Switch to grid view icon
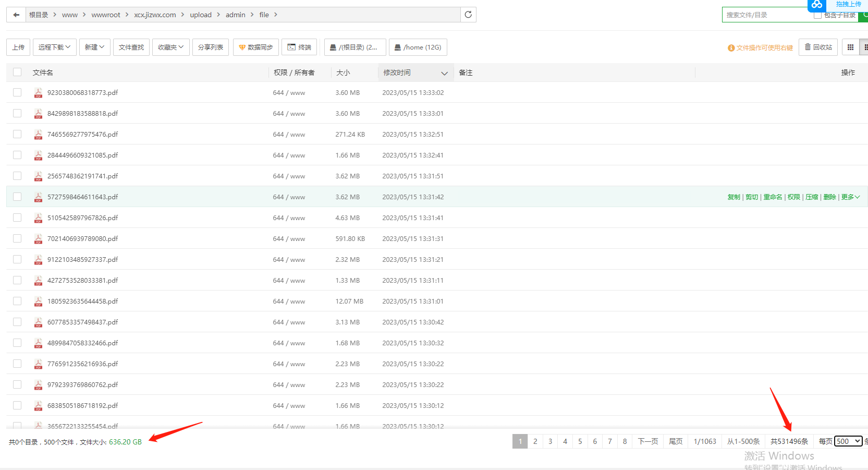 (850, 47)
